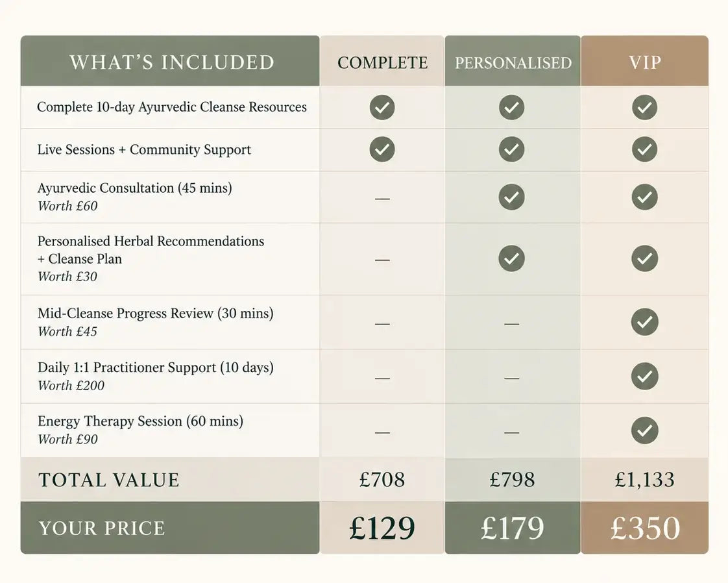Click Complete checkmark for Live Sessions row
728x583 pixels.
click(382, 149)
